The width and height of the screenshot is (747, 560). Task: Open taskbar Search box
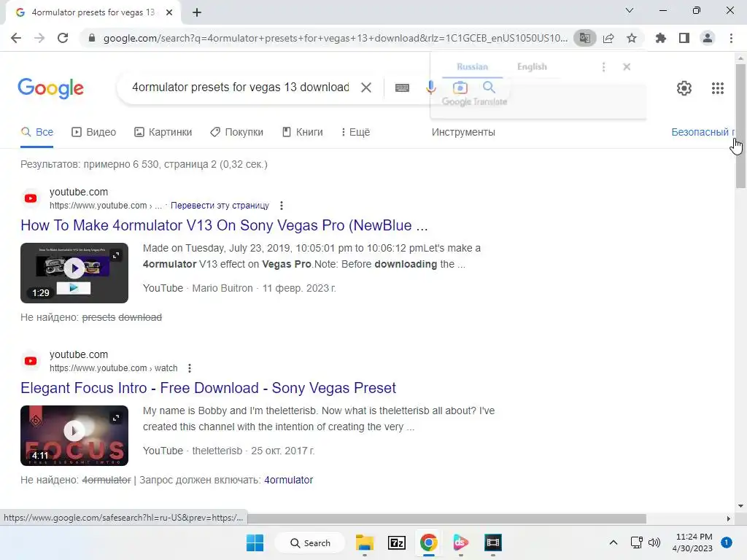pyautogui.click(x=311, y=542)
